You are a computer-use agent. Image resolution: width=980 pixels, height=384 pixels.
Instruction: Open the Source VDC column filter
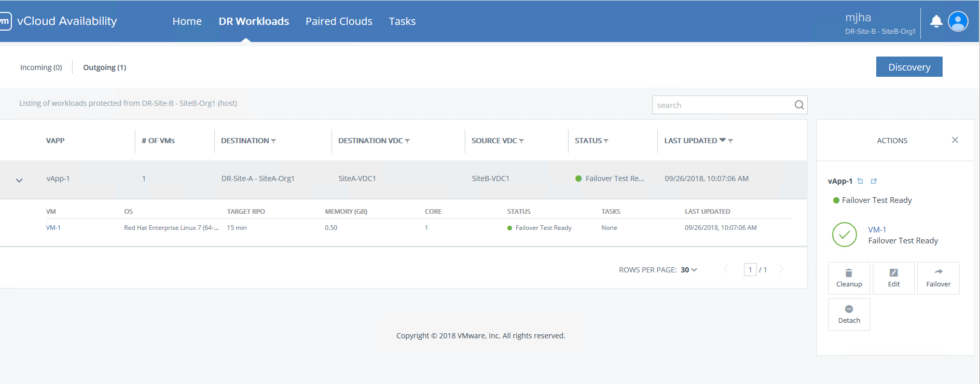(521, 141)
